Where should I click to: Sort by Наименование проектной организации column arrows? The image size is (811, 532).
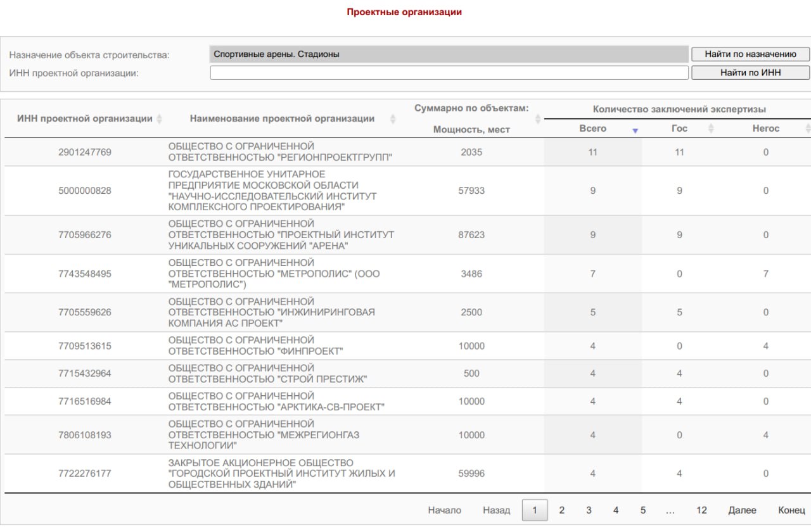(393, 118)
